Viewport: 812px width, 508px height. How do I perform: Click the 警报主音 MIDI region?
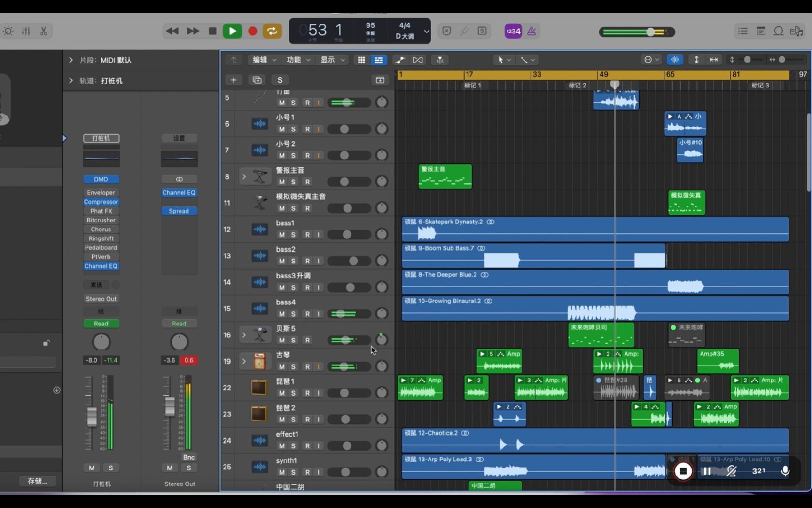[x=445, y=176]
